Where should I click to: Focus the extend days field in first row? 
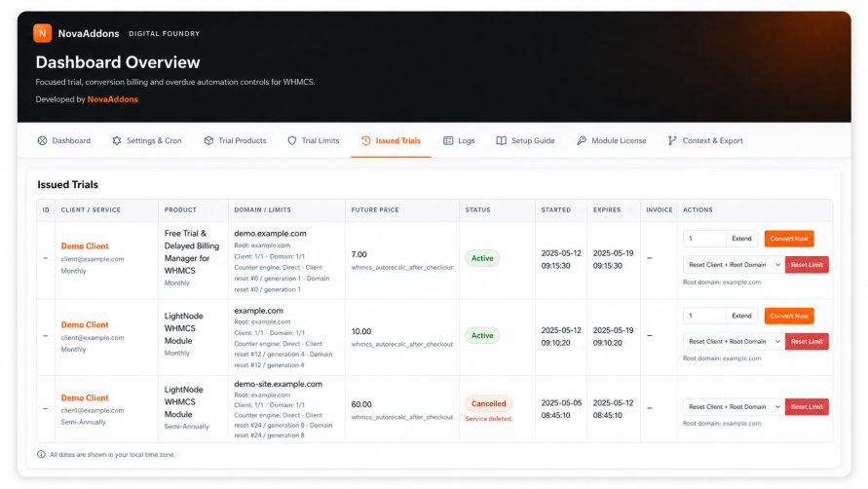pos(704,239)
